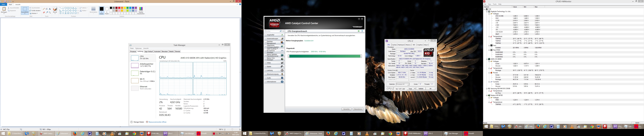Open the Datei menu in Paint
644x136 pixels.
tap(4, 5)
